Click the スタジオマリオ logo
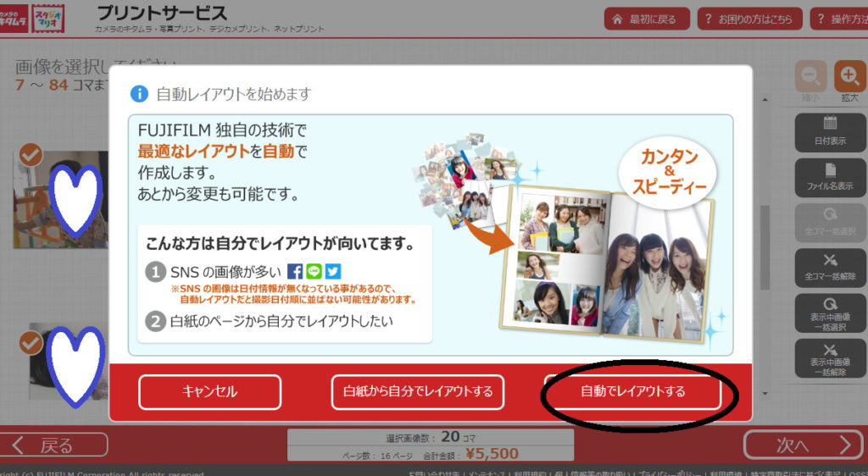 [x=48, y=19]
